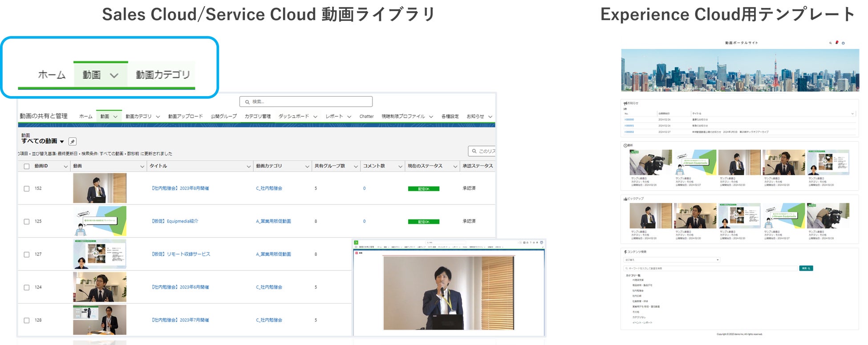Expand the 動画カテゴリ tab chevron

click(x=158, y=117)
